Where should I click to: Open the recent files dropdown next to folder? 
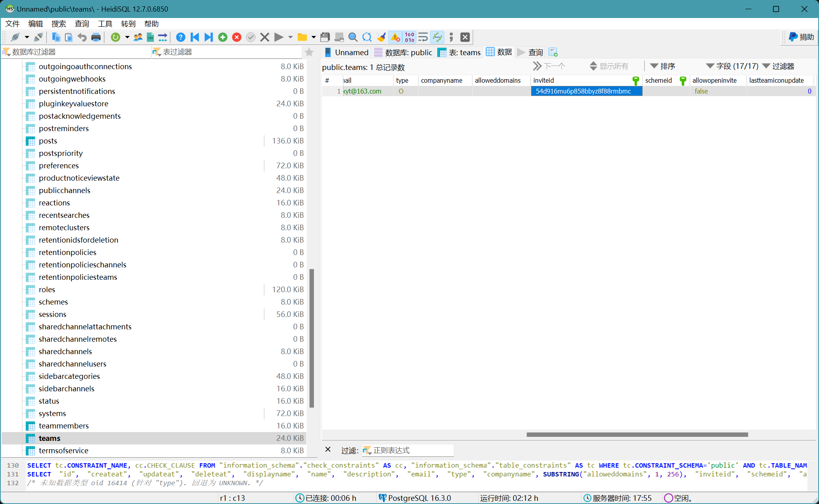click(x=314, y=37)
